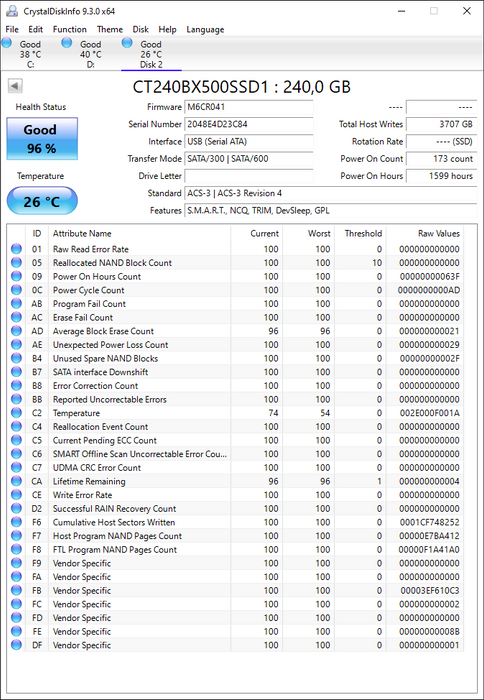Open the Language menu
Image resolution: width=484 pixels, height=700 pixels.
coord(205,29)
